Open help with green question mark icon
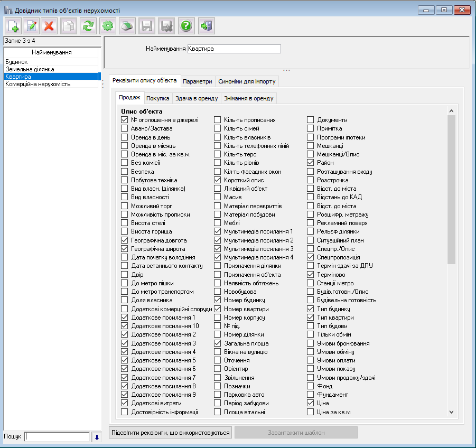 pyautogui.click(x=185, y=26)
